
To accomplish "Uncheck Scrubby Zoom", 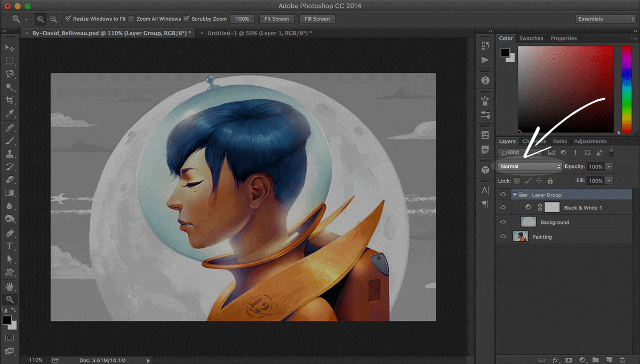I will [x=187, y=19].
